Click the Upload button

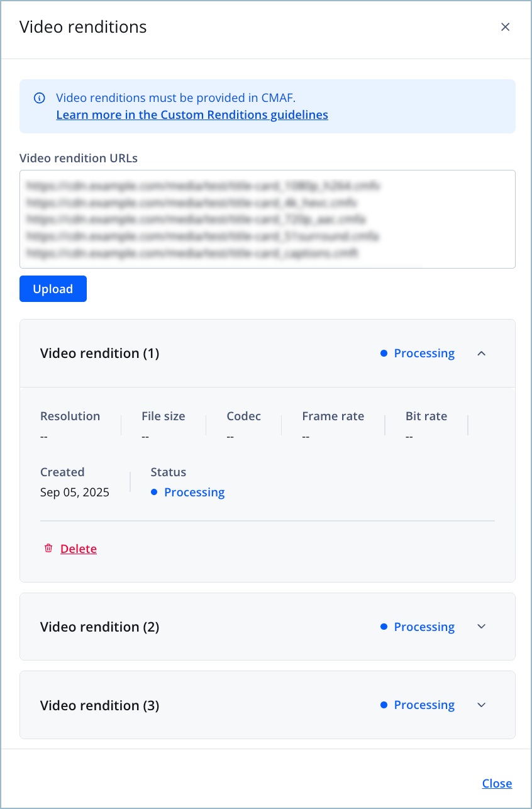pyautogui.click(x=53, y=289)
